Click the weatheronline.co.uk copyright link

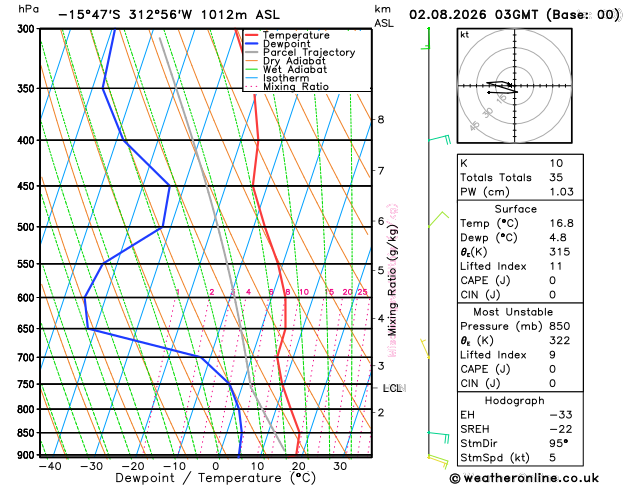[x=524, y=478]
